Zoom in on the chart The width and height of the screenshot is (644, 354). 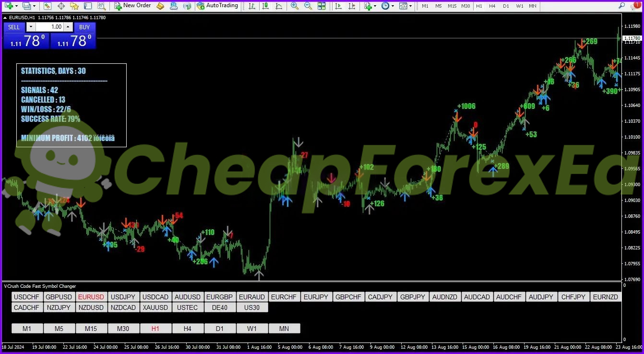pos(295,6)
